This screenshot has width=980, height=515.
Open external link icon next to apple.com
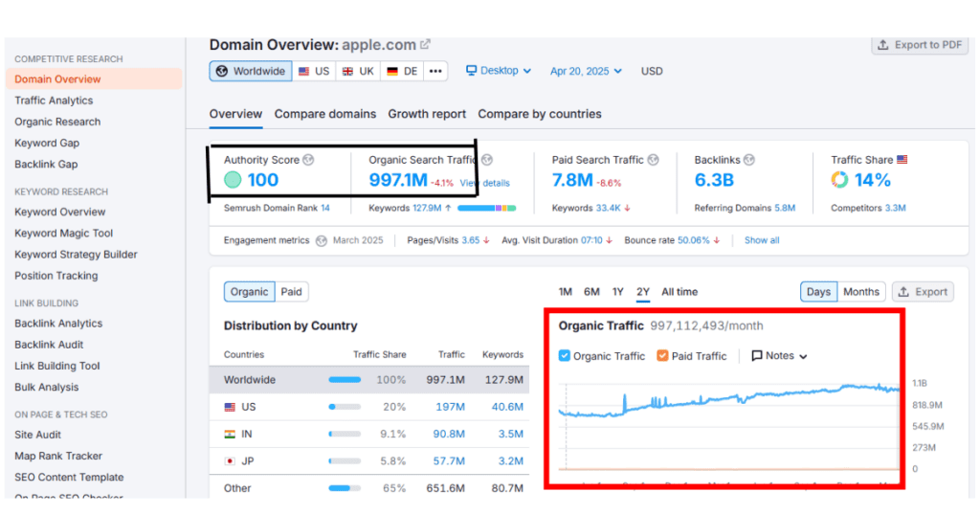426,44
